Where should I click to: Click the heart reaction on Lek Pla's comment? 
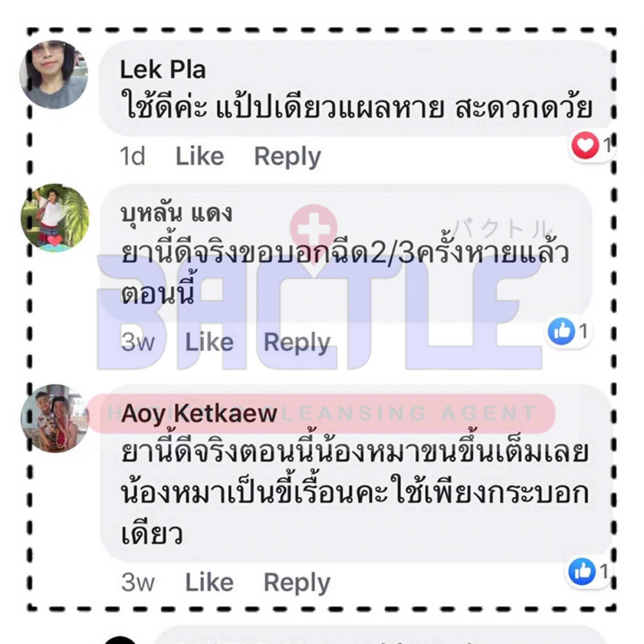click(x=585, y=146)
